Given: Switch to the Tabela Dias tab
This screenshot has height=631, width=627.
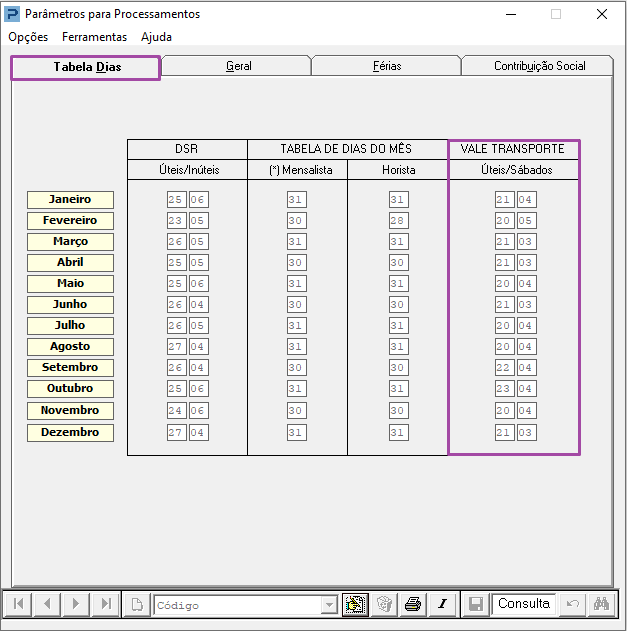Looking at the screenshot, I should pyautogui.click(x=86, y=67).
